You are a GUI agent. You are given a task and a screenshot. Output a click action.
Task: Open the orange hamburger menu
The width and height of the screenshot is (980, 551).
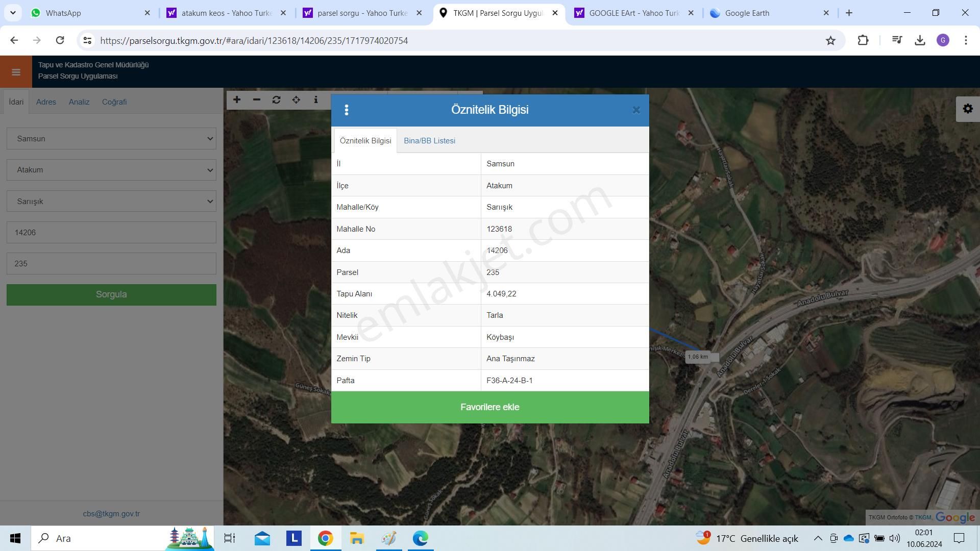(x=16, y=72)
